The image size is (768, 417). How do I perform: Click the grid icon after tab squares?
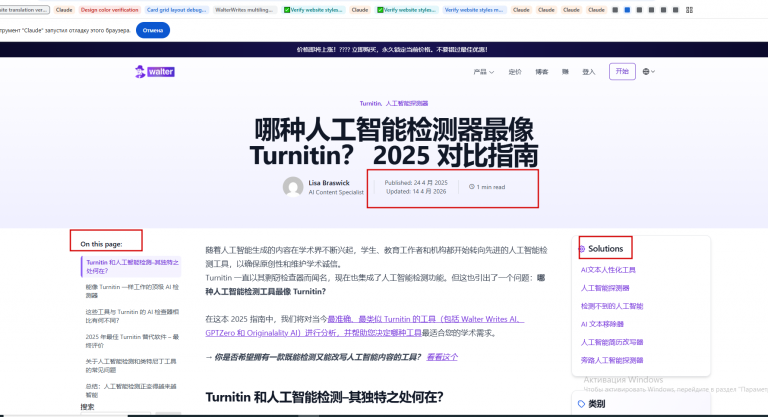pos(689,10)
